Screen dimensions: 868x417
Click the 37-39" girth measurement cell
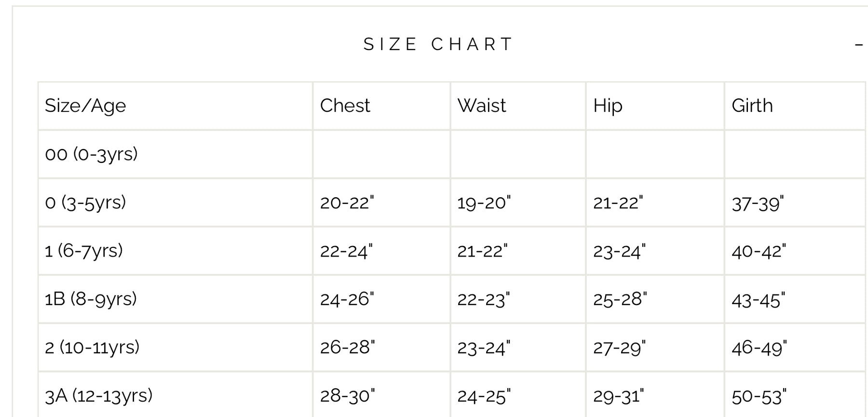(758, 203)
